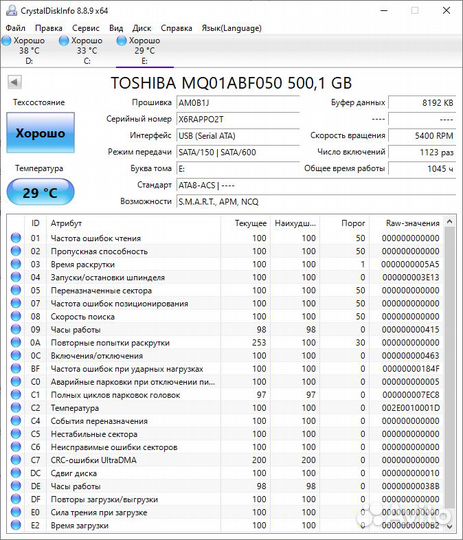Click status icon for Время загрузки
463x540 pixels.
coord(16,526)
